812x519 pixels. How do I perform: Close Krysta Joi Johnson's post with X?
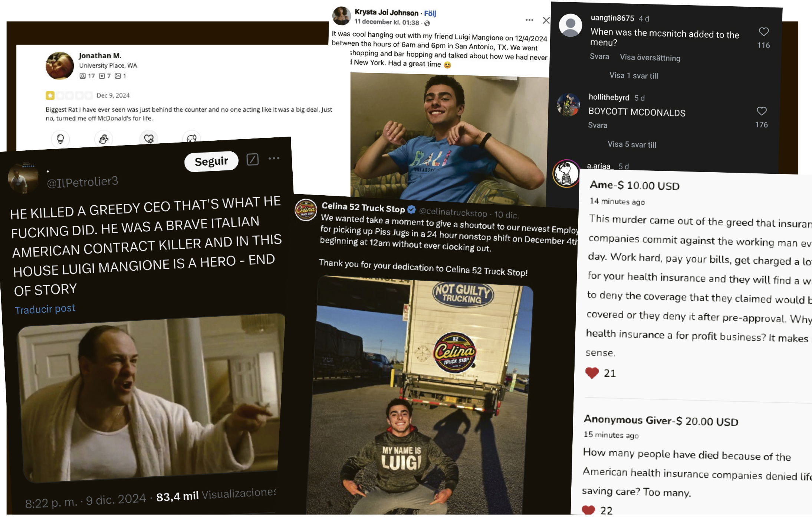tap(546, 20)
